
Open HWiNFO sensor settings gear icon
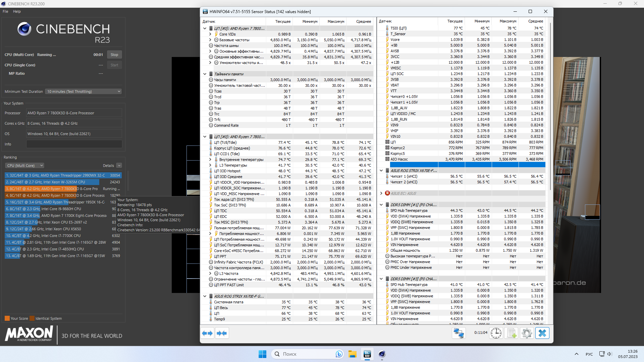coord(527,333)
